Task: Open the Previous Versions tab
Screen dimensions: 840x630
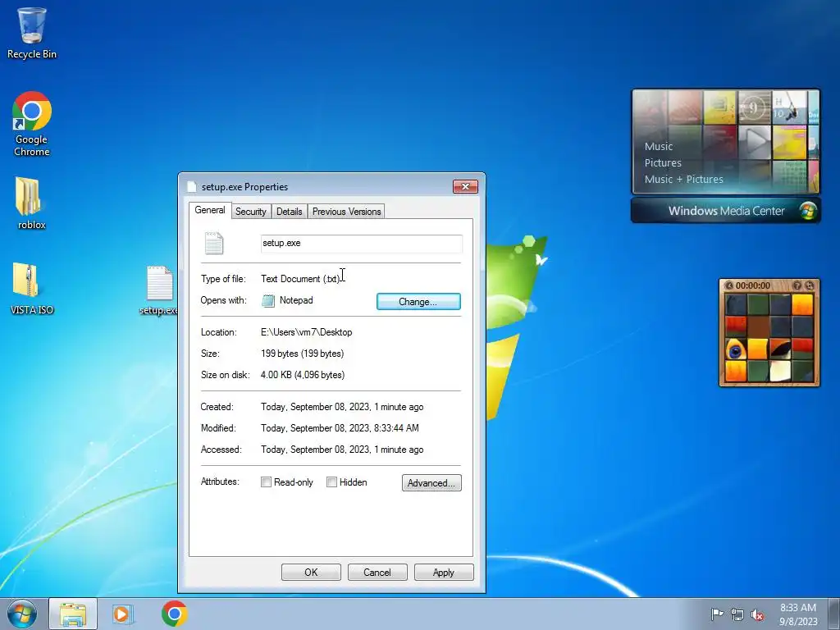Action: coord(347,212)
